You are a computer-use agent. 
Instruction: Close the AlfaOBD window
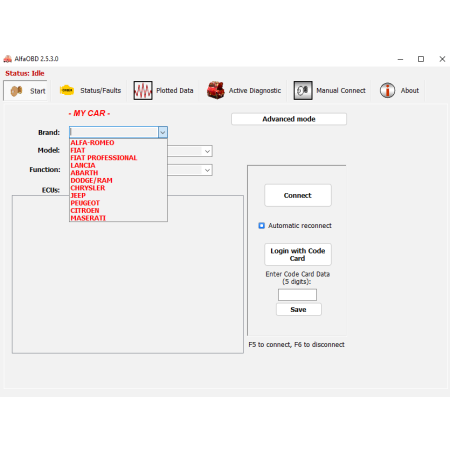442,59
